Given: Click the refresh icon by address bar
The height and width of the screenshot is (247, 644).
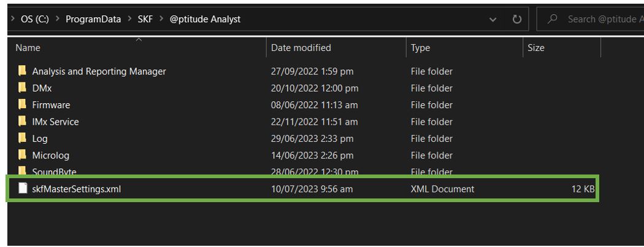Looking at the screenshot, I should [517, 19].
